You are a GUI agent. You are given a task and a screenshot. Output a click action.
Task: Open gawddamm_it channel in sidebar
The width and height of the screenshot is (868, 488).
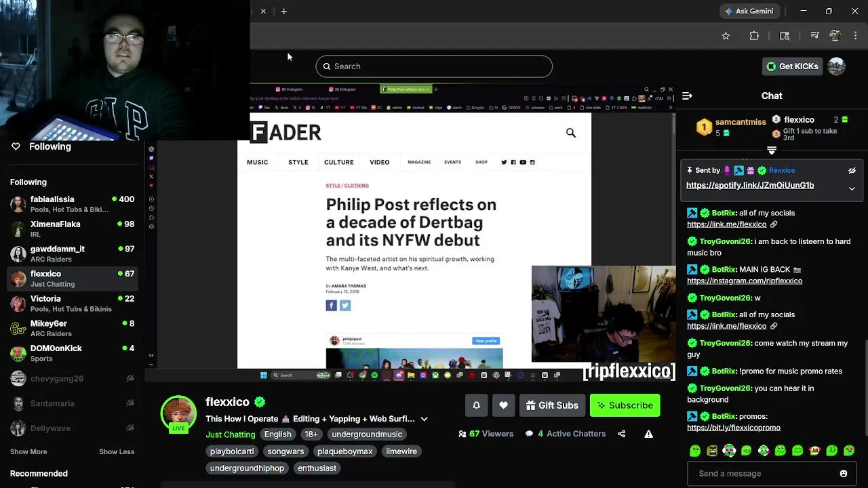tap(73, 253)
